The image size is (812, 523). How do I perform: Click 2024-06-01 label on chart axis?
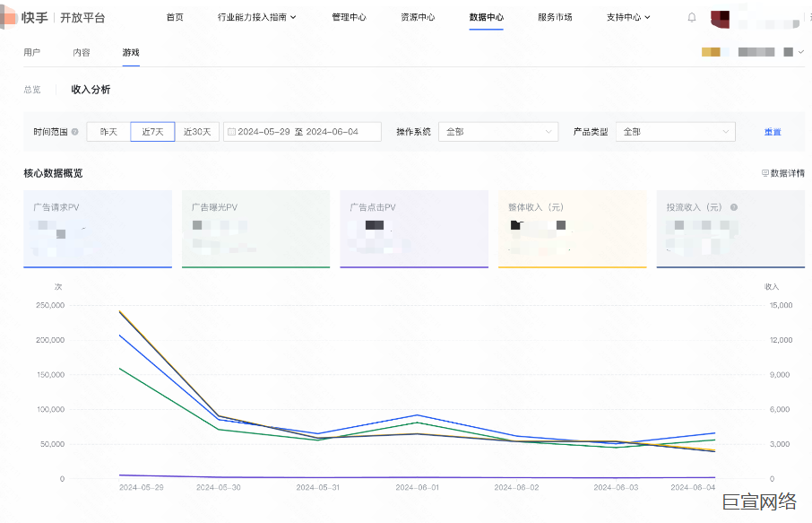(x=418, y=487)
